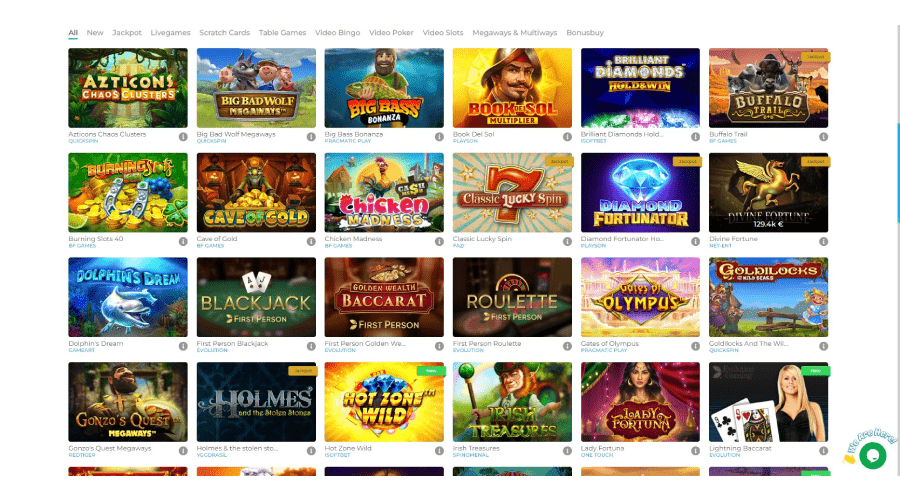Click info icon for Divine Fortune
This screenshot has height=500, width=900.
pos(823,242)
